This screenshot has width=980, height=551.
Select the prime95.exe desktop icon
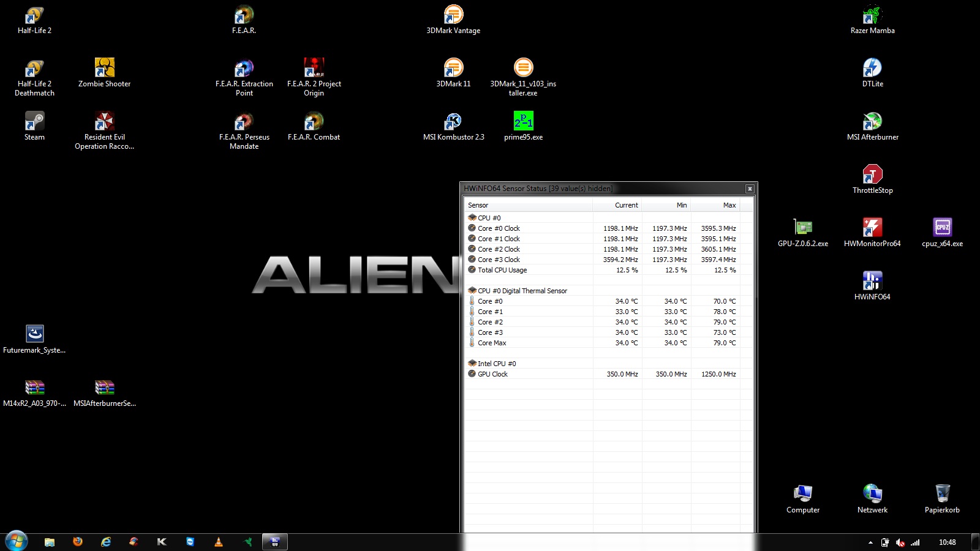point(523,126)
